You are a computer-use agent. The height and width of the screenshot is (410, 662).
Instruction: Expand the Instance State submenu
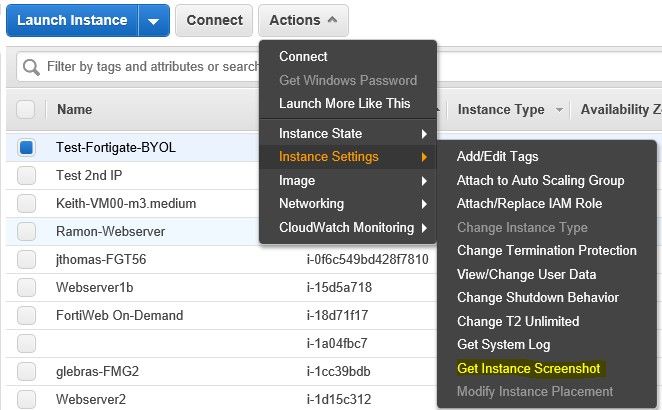coord(348,133)
